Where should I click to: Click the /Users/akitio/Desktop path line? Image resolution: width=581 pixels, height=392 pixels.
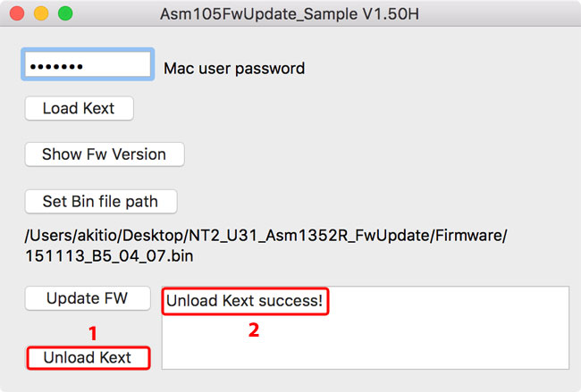pyautogui.click(x=266, y=236)
